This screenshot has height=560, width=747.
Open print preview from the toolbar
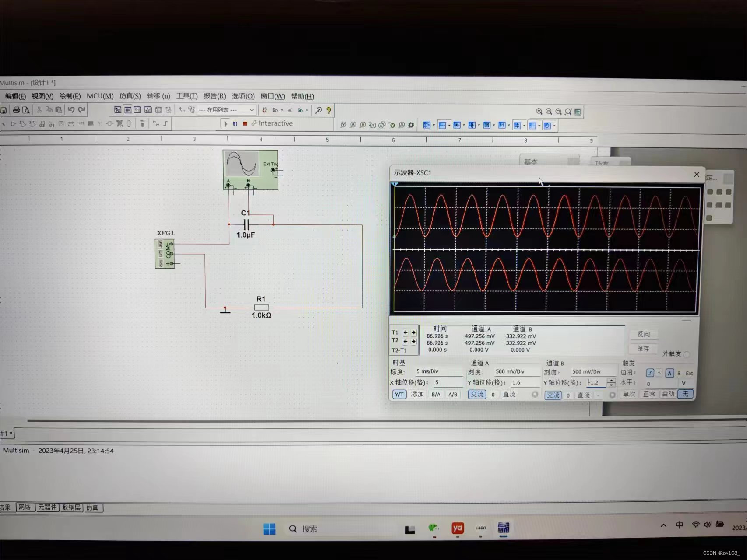pyautogui.click(x=26, y=110)
